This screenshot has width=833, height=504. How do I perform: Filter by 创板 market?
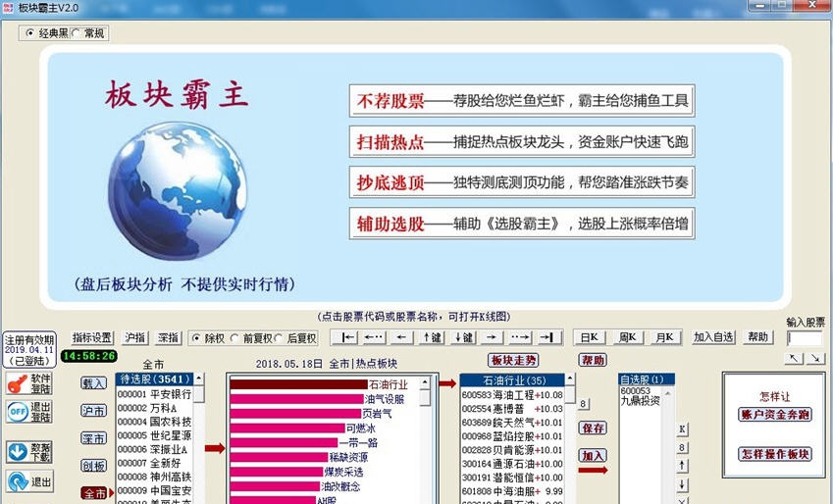coord(93,466)
